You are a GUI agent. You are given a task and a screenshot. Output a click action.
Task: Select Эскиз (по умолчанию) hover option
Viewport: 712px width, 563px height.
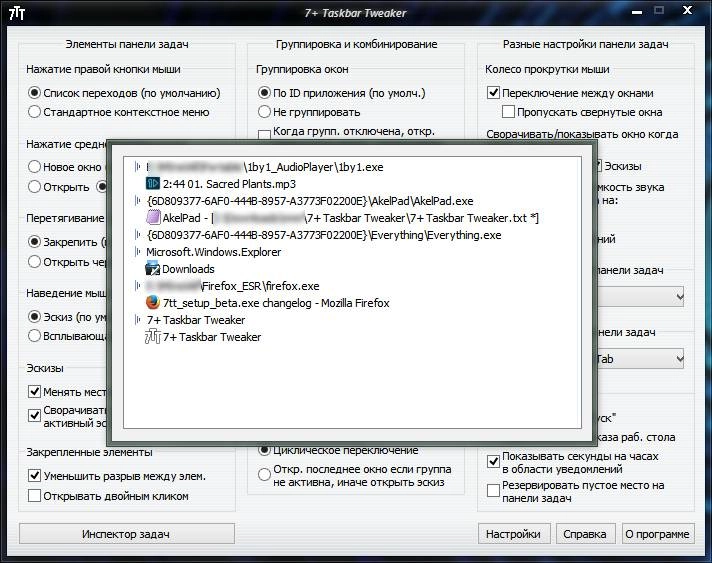click(35, 316)
